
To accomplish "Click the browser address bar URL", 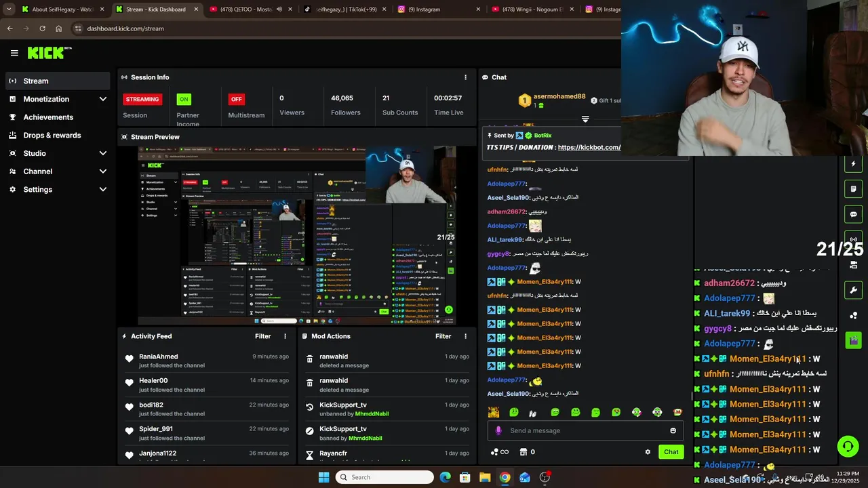I will pyautogui.click(x=125, y=28).
